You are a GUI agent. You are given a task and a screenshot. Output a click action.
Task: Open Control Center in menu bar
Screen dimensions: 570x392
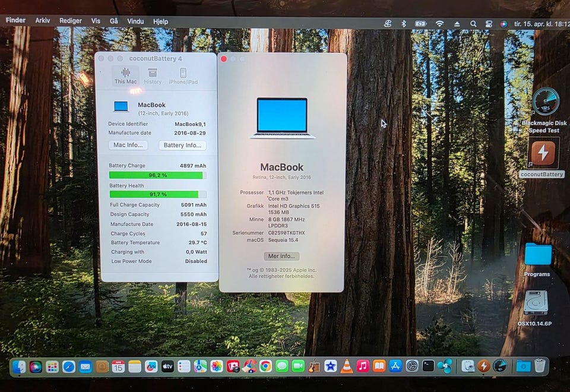coord(489,24)
